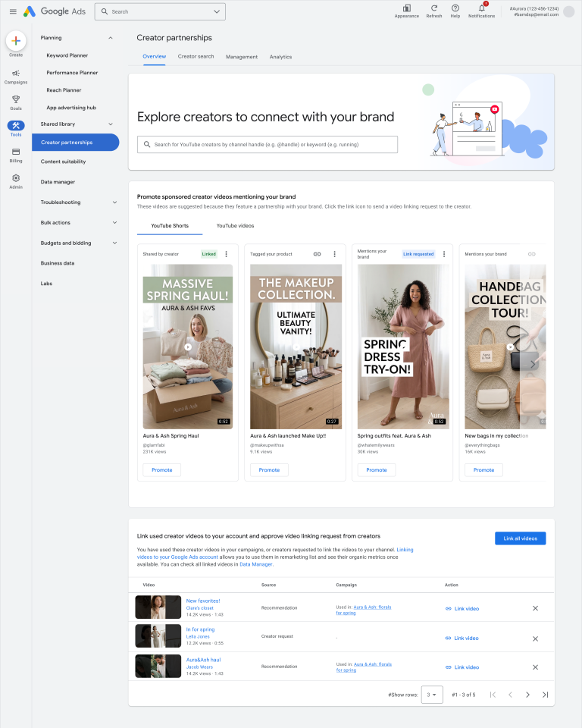Open the Show rows dropdown
This screenshot has height=728, width=582.
432,695
